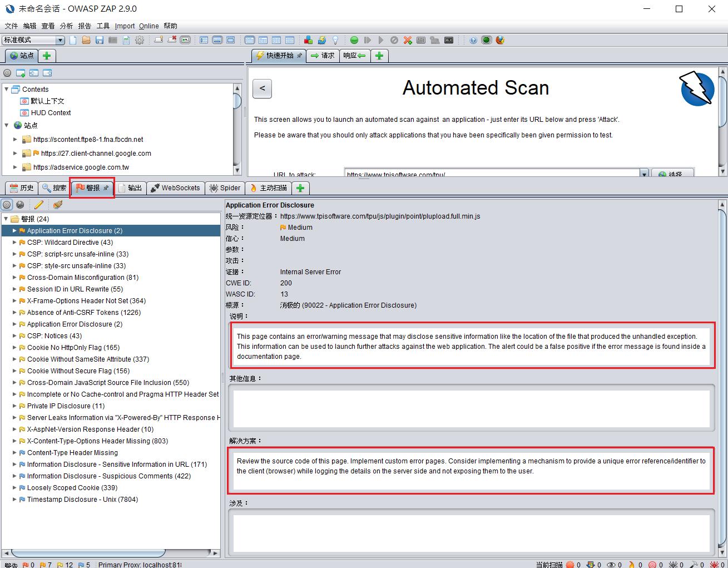Click the back '<' button on Automated Scan
The image size is (728, 568).
[262, 88]
